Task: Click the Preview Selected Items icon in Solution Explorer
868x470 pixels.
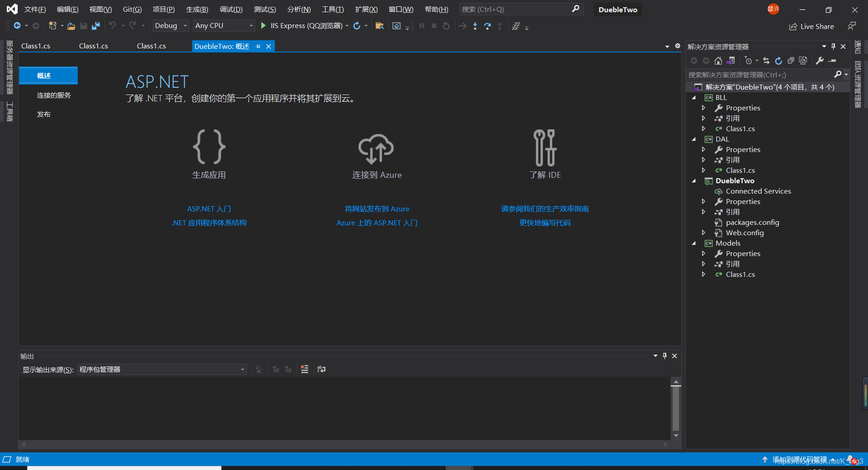Action: (832, 61)
